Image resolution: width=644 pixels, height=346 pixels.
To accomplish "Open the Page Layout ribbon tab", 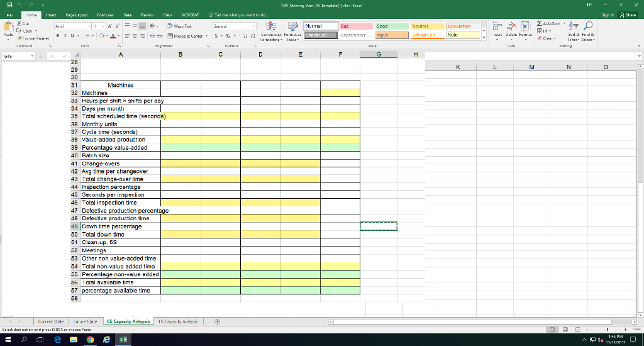I will tap(76, 15).
